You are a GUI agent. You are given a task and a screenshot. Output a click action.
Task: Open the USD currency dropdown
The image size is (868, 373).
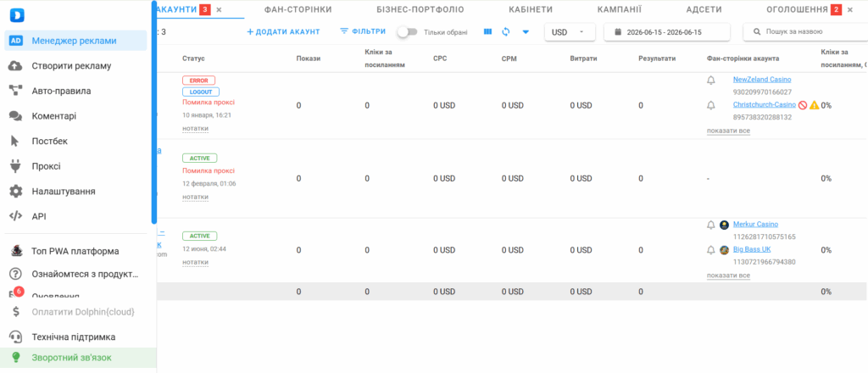coord(570,32)
